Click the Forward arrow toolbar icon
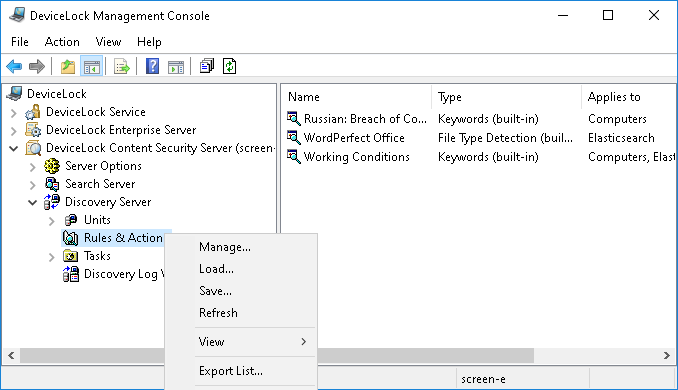Viewport: 678px width, 390px height. [x=37, y=67]
